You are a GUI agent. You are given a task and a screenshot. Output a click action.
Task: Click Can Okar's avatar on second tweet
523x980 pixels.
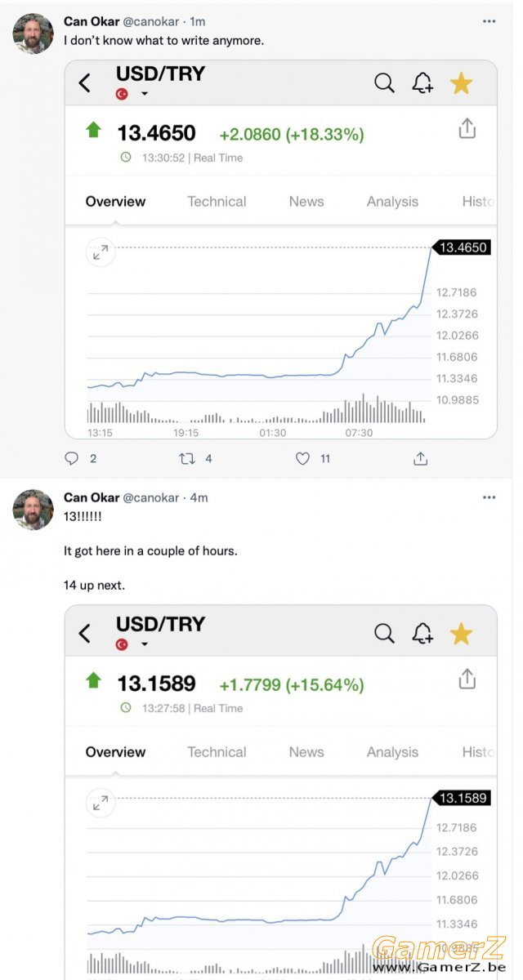pyautogui.click(x=34, y=510)
